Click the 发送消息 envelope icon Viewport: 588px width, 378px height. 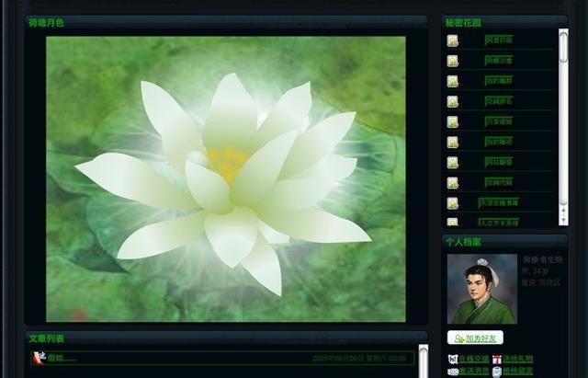(453, 372)
